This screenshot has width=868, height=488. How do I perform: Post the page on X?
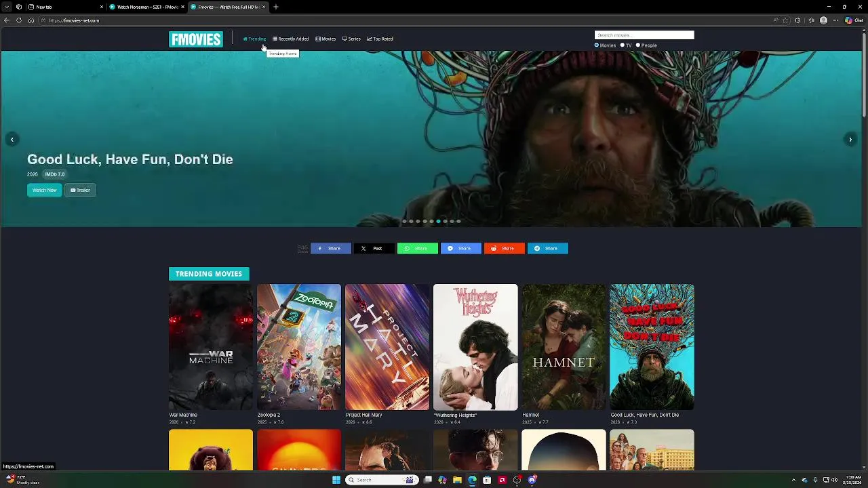[x=374, y=248]
